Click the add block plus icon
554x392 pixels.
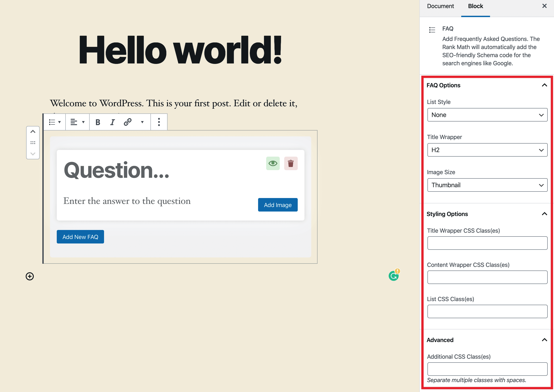pos(30,276)
